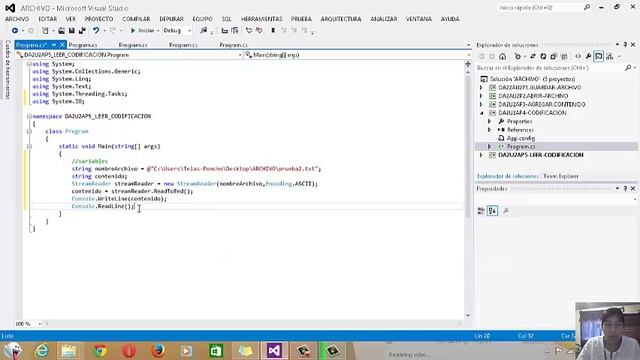Open the Cuadro de herramientas side tab
640x360 pixels.
[7, 69]
